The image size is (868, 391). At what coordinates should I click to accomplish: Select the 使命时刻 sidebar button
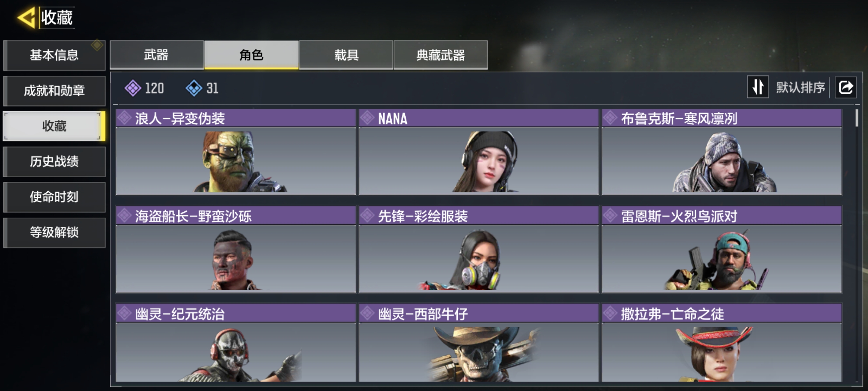coord(54,197)
